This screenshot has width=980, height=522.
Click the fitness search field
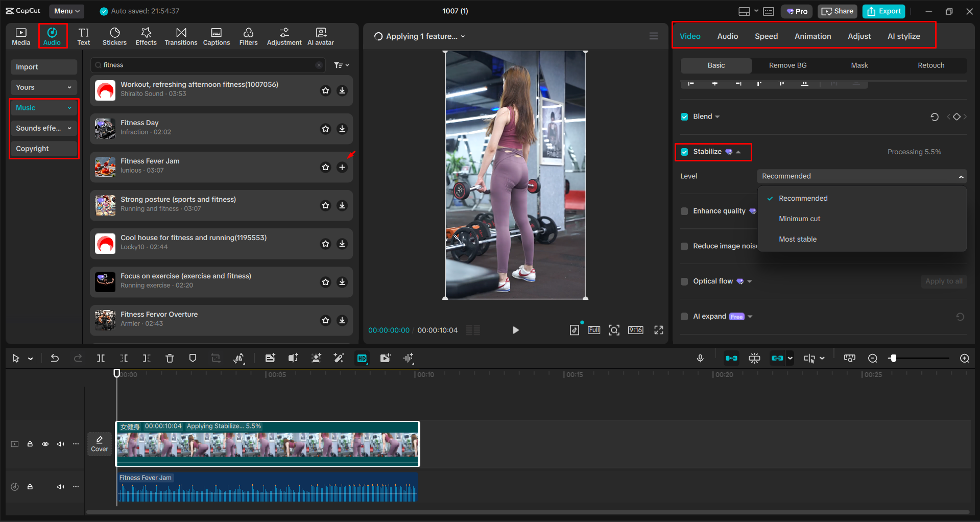(x=208, y=65)
